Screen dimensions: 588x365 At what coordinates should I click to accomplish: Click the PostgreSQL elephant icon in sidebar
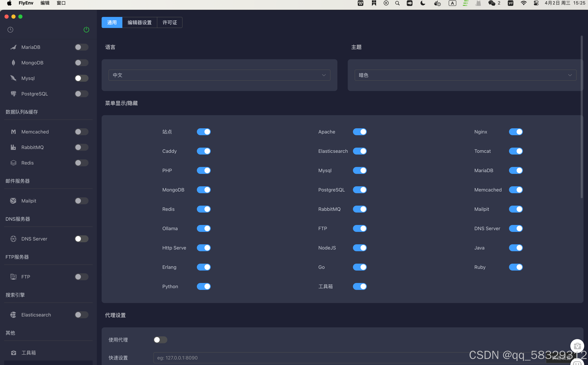[x=13, y=94]
